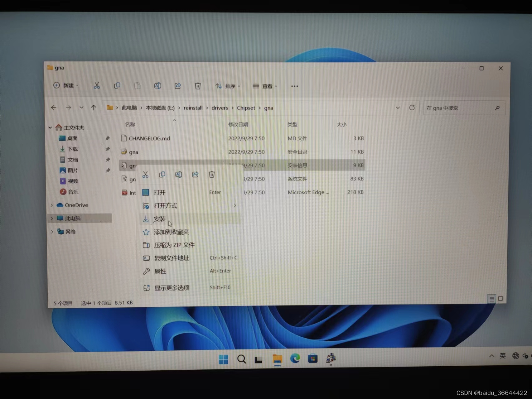The width and height of the screenshot is (532, 399).
Task: Click the toolbar Paste icon
Action: coord(137,86)
